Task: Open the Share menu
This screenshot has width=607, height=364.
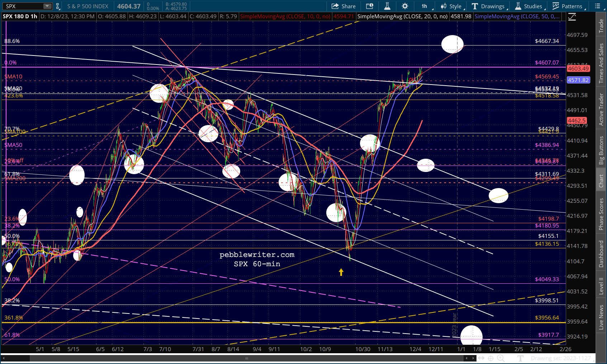Action: (x=343, y=6)
